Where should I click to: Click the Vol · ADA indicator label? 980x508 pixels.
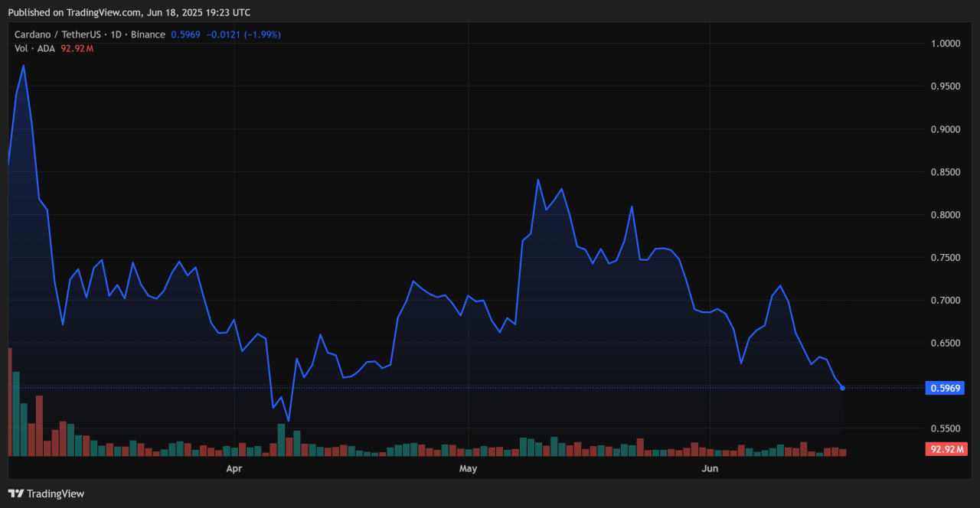pyautogui.click(x=35, y=48)
